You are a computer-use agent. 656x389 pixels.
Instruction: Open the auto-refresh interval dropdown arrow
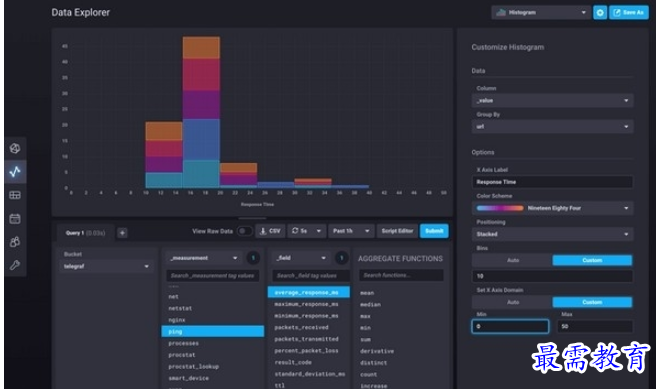[319, 231]
